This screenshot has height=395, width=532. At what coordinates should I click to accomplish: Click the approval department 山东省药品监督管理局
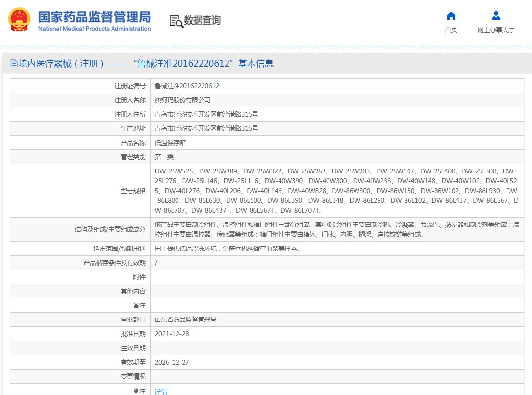point(185,320)
